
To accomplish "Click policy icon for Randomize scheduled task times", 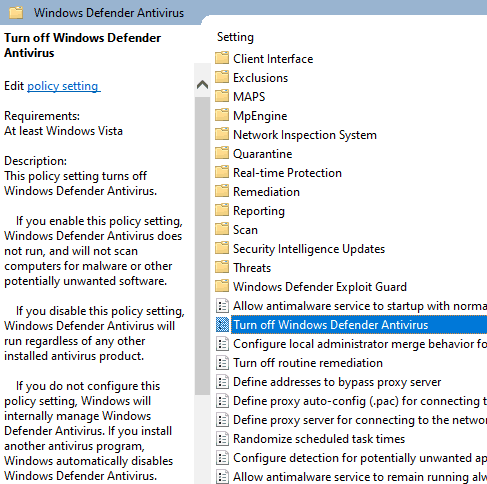I will point(222,439).
